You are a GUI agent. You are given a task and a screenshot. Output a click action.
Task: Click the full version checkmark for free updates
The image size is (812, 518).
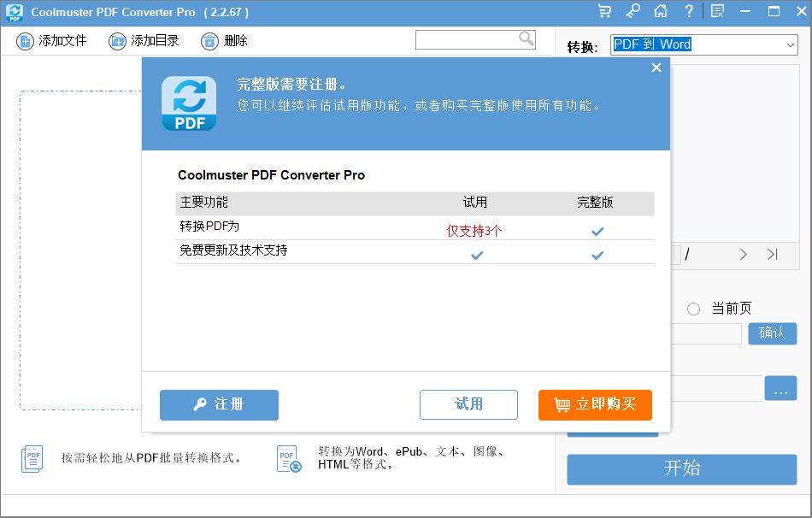tap(597, 256)
